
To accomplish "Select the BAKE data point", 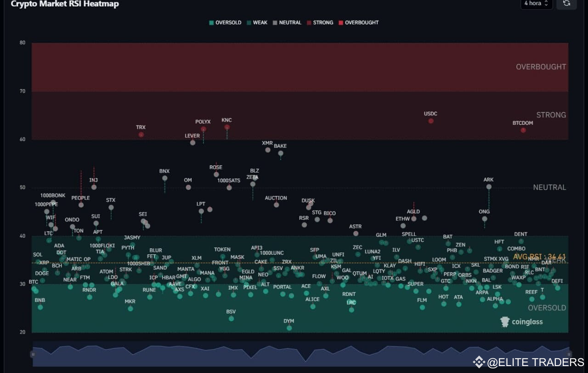I will (x=281, y=153).
